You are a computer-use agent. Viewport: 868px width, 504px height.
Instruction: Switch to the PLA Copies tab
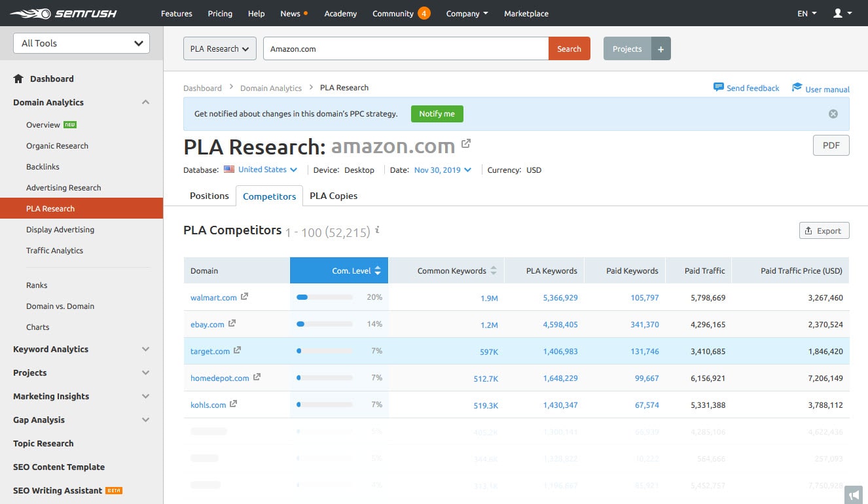pyautogui.click(x=333, y=195)
